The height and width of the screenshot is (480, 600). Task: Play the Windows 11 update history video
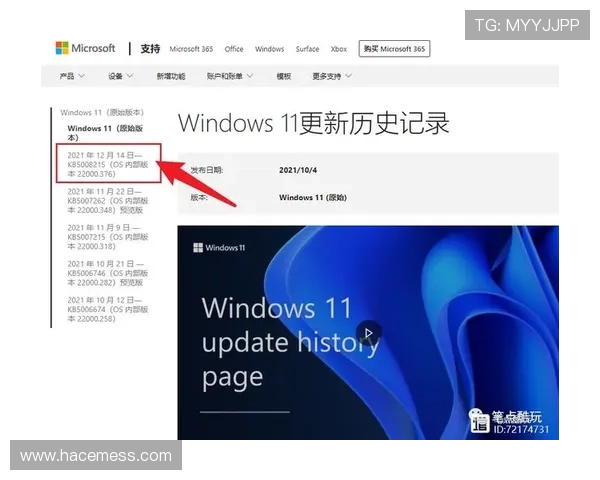(368, 333)
